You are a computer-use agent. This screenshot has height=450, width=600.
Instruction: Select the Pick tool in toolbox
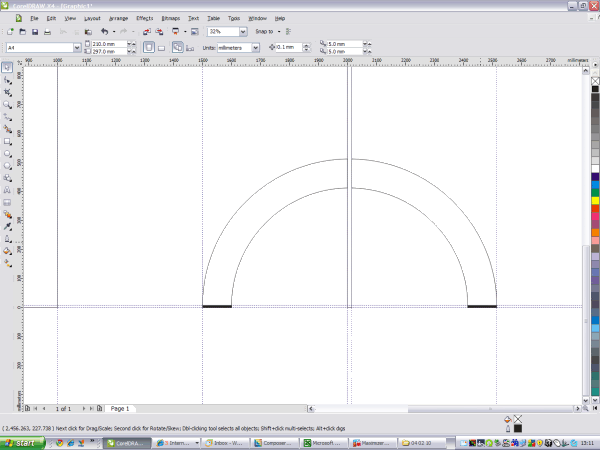[x=7, y=67]
